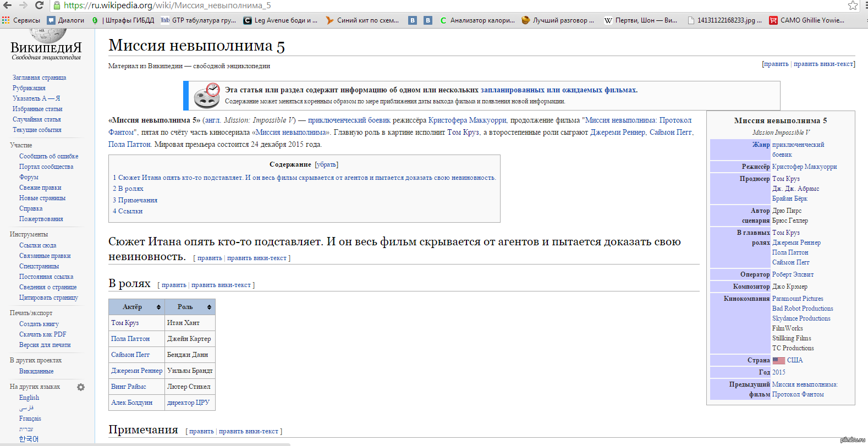Open Роберт Элсвит link in infobox
Viewport: 868px width, 446px height.
(x=793, y=274)
